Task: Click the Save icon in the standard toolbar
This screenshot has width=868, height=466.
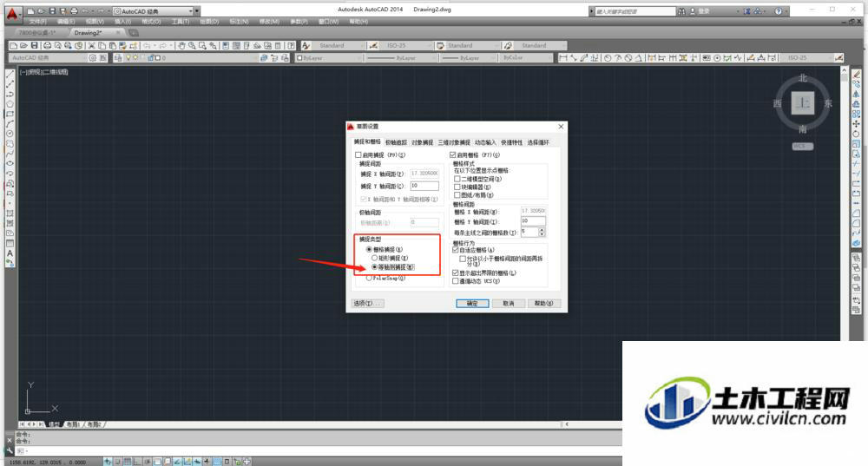Action: (x=35, y=45)
